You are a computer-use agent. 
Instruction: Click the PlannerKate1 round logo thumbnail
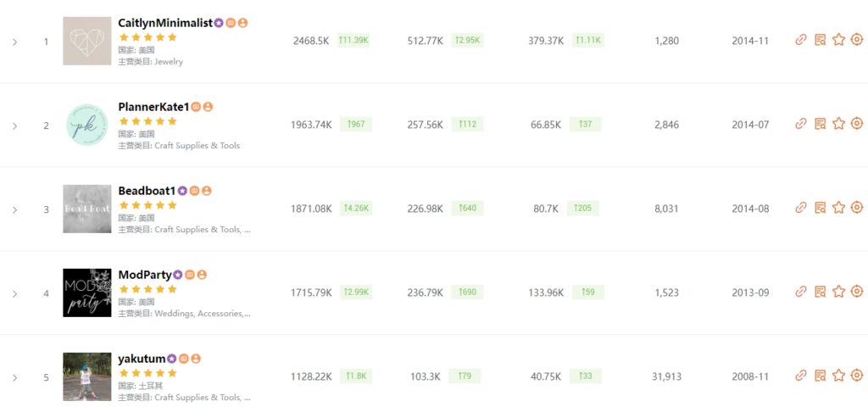pos(86,125)
